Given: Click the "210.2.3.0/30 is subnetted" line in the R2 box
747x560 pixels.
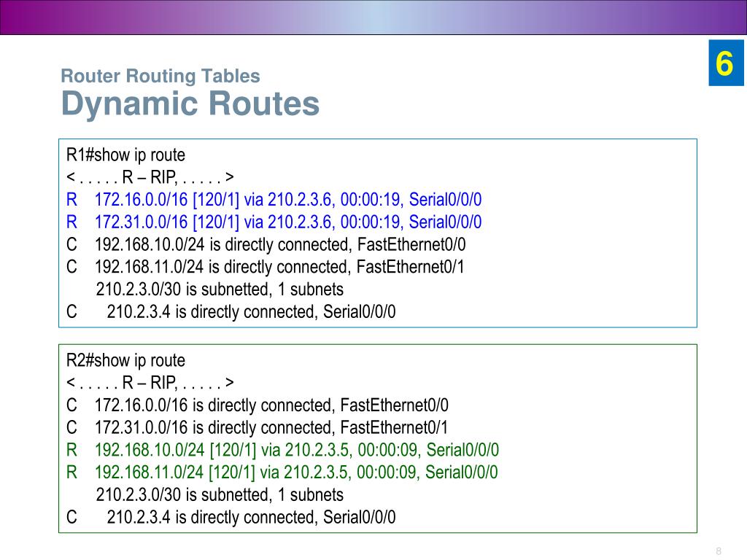Looking at the screenshot, I should (220, 495).
